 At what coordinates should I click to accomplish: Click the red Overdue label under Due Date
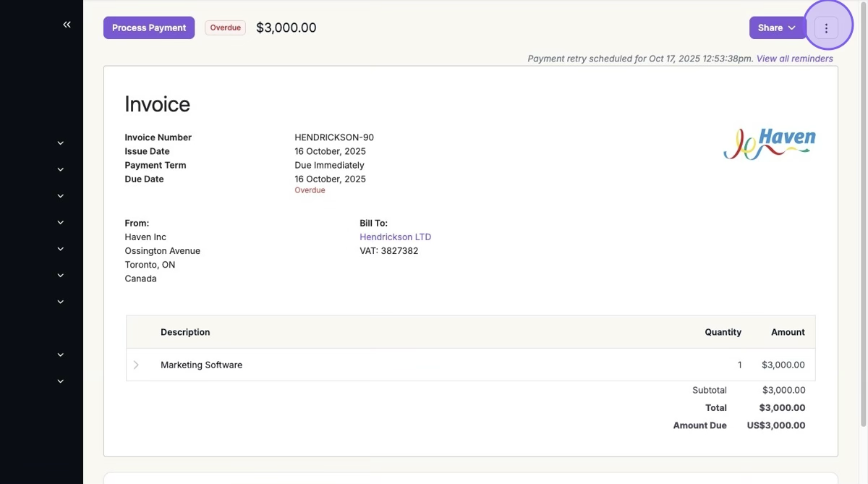coord(310,190)
